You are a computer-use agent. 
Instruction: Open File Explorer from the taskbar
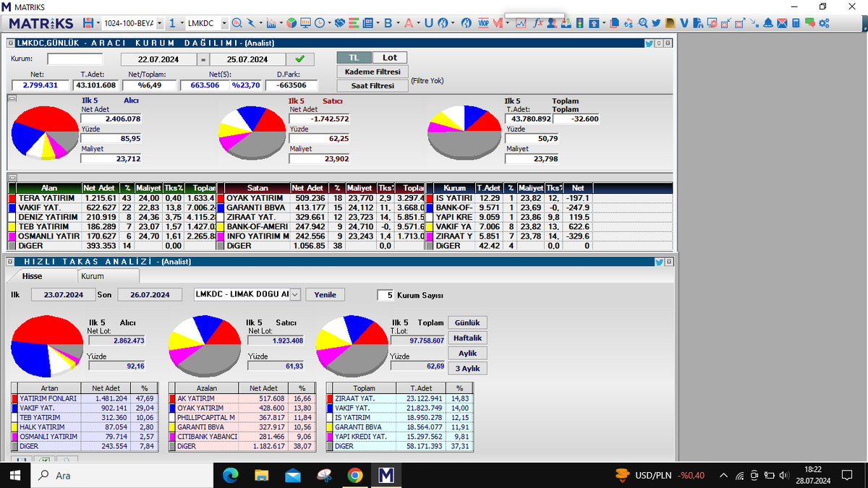262,475
